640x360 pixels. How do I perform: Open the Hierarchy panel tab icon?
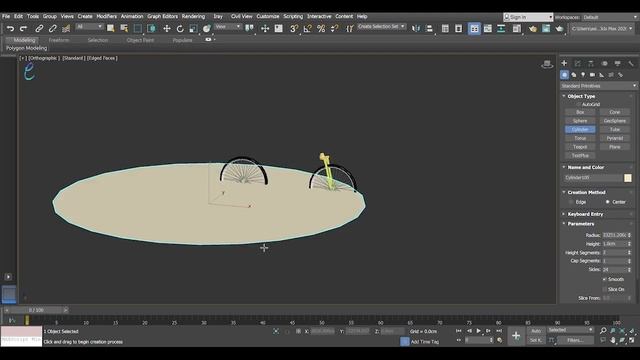click(591, 63)
